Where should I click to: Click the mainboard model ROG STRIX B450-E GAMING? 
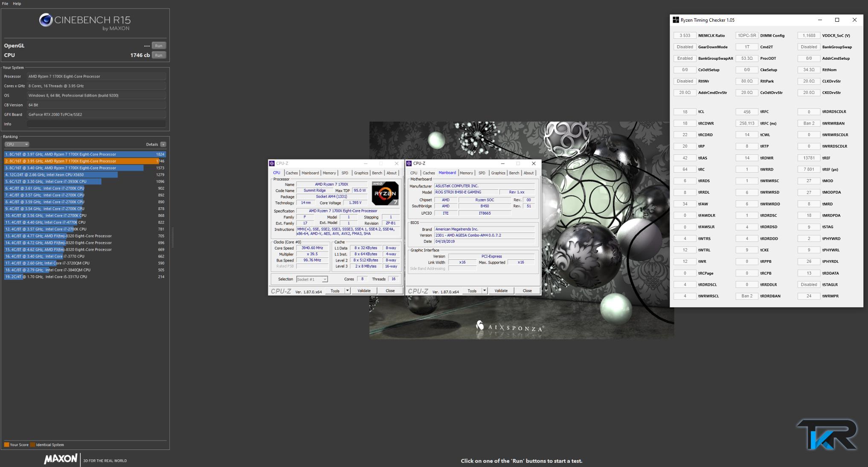tap(466, 192)
